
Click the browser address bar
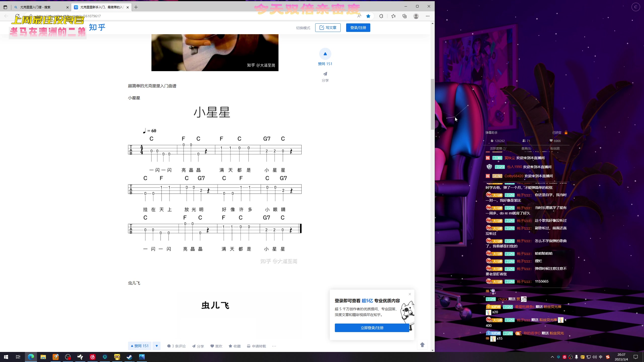point(176,16)
